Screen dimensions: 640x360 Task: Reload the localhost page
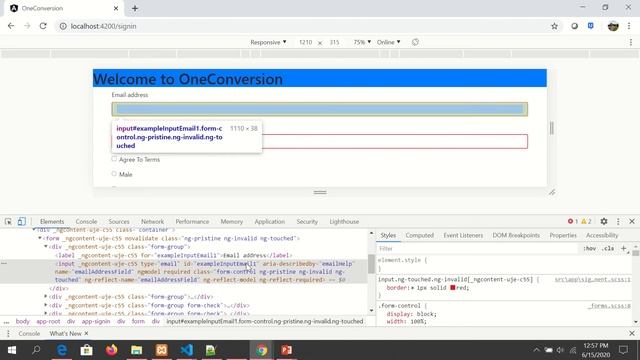click(x=43, y=26)
